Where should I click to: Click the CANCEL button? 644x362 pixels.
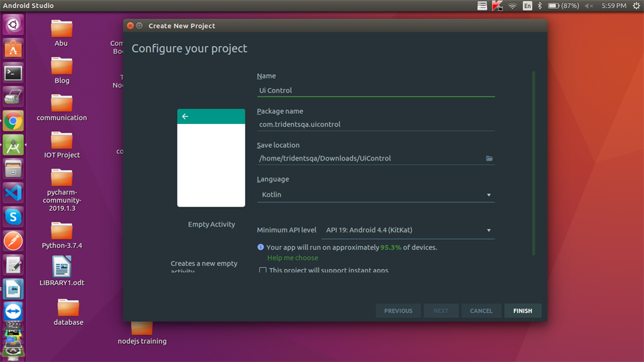pyautogui.click(x=481, y=310)
